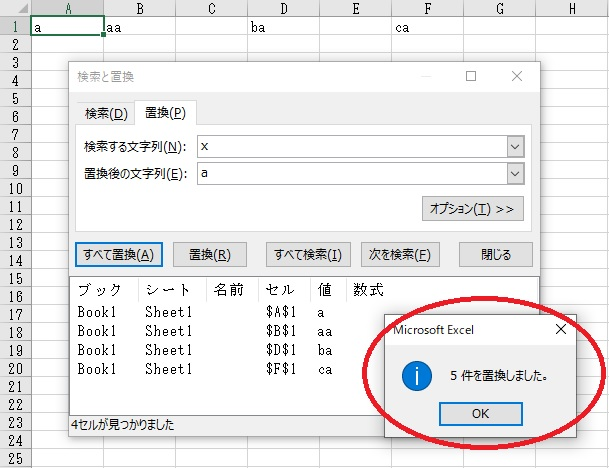This screenshot has width=609, height=468.
Task: Sort results by ブック column header
Action: click(104, 290)
